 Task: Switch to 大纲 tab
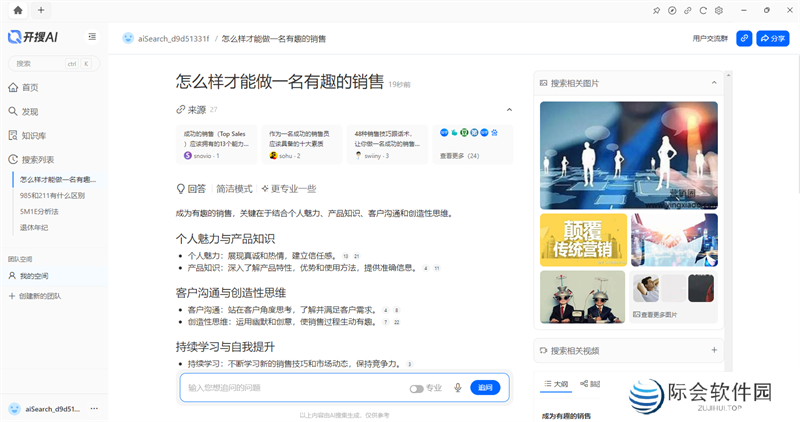556,384
